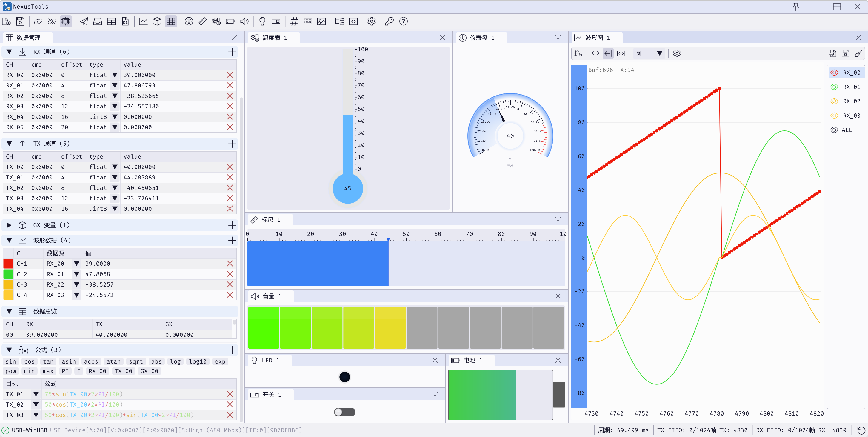Click the disconnect link icon in toolbar
The height and width of the screenshot is (437, 868).
click(52, 21)
